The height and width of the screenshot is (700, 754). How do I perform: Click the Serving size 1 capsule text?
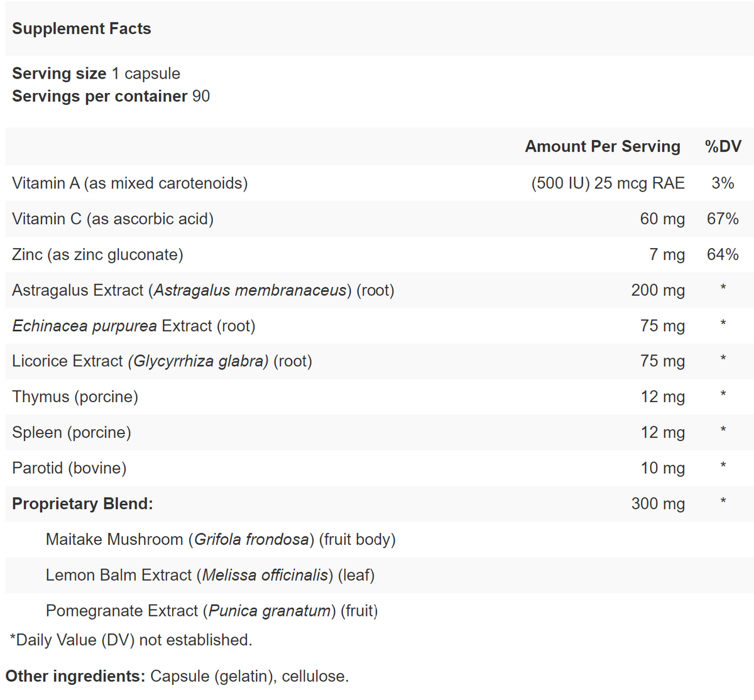[x=96, y=74]
